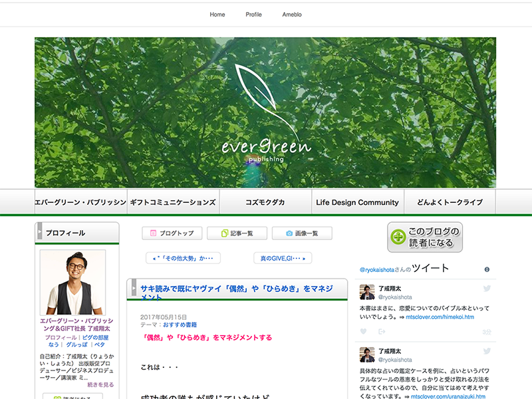532x399 pixels.
Task: Share the first tweet with share icon
Action: [382, 331]
